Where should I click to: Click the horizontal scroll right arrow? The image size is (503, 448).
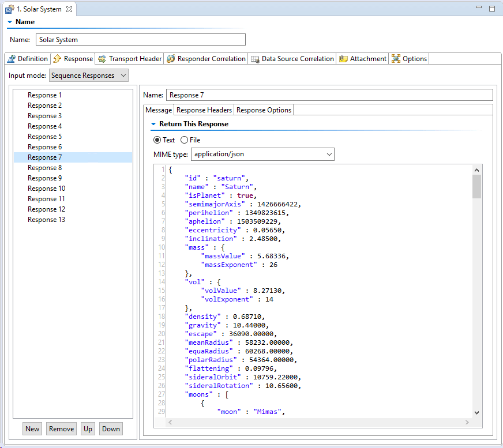coord(467,423)
